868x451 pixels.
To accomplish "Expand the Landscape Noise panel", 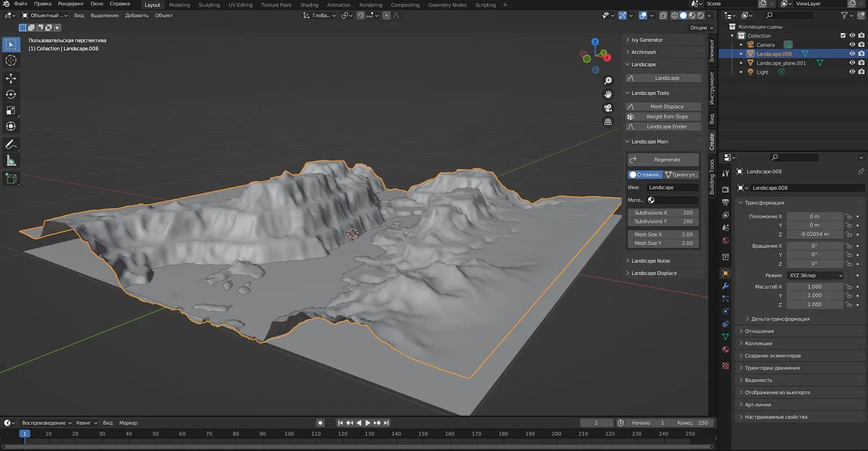I will click(x=650, y=261).
